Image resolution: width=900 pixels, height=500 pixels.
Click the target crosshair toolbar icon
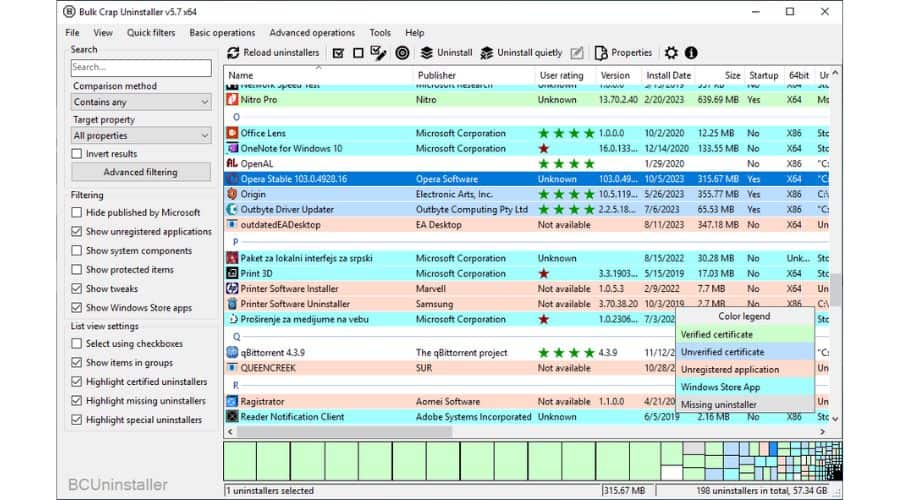coord(402,53)
